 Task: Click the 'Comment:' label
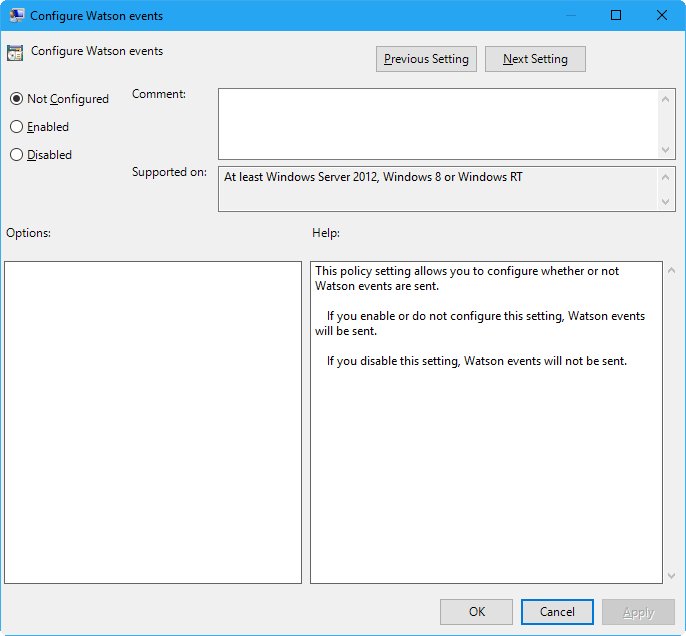[x=159, y=94]
